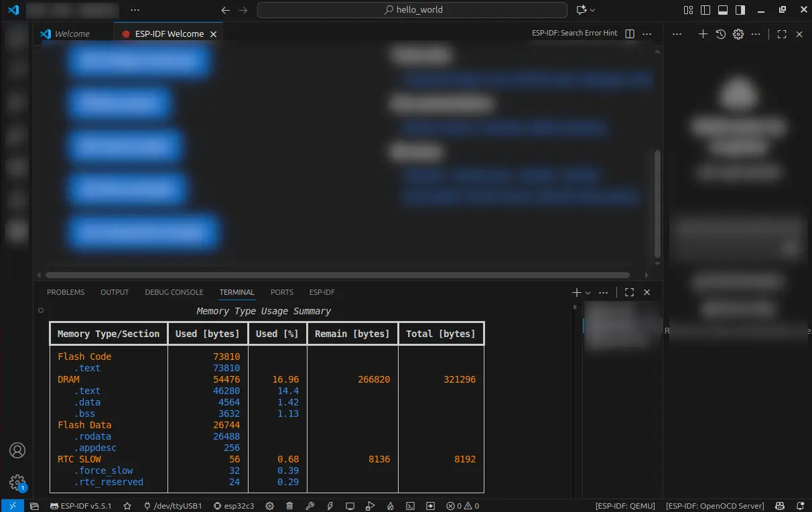Click the build, flash and monitor flame icon
This screenshot has height=512, width=812.
(x=390, y=506)
